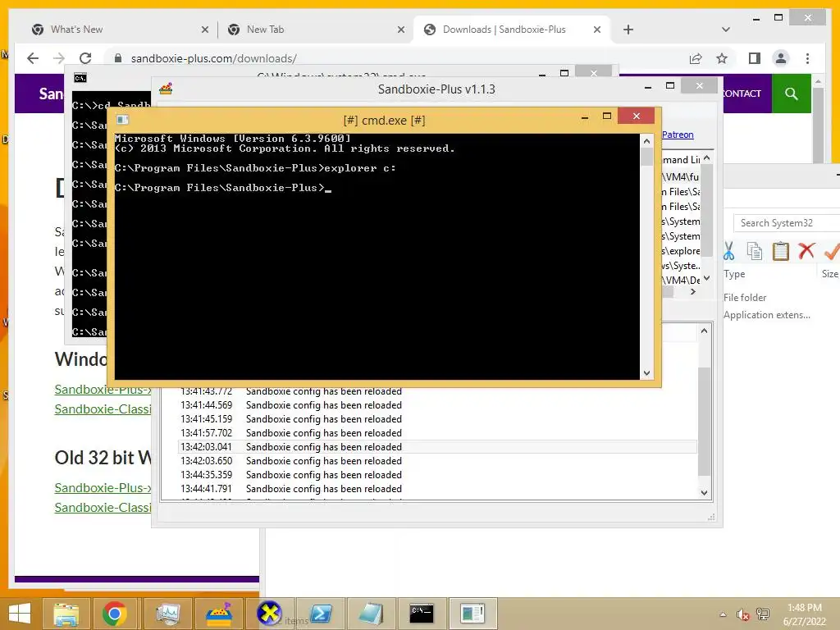This screenshot has width=840, height=630.
Task: Open the CONTACT menu on website
Action: [x=742, y=94]
